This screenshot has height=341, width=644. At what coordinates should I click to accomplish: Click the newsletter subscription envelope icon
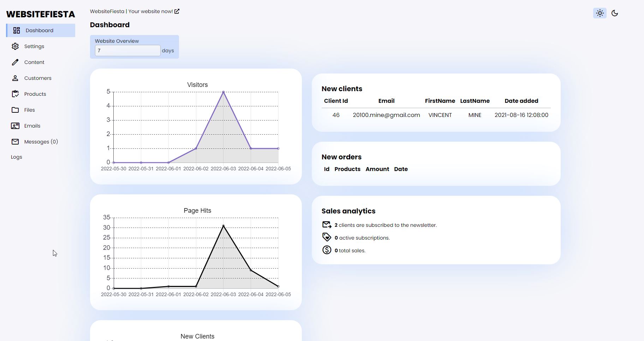pos(327,225)
